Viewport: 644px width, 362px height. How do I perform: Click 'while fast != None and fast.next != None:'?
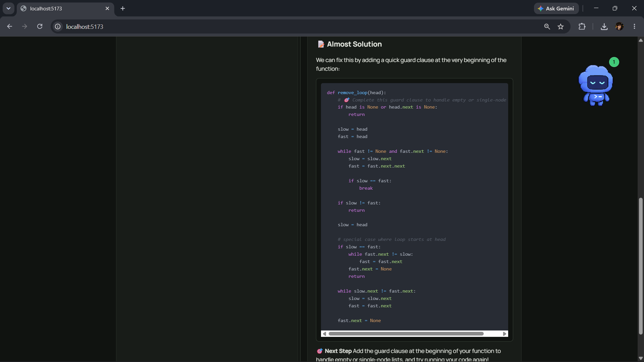coord(393,152)
